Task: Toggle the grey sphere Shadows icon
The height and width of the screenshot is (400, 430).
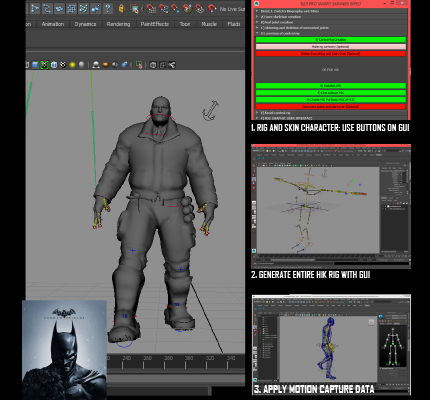Action: coord(81,65)
